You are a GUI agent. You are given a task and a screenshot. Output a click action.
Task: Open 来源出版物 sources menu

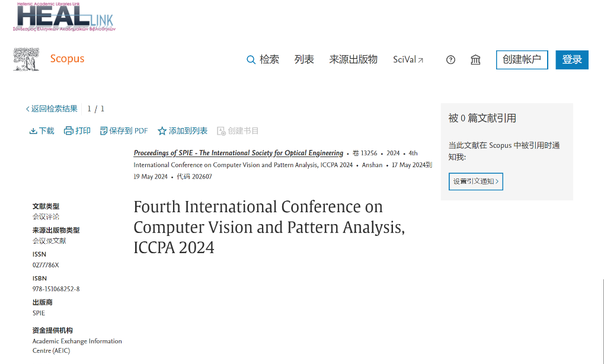pos(353,59)
